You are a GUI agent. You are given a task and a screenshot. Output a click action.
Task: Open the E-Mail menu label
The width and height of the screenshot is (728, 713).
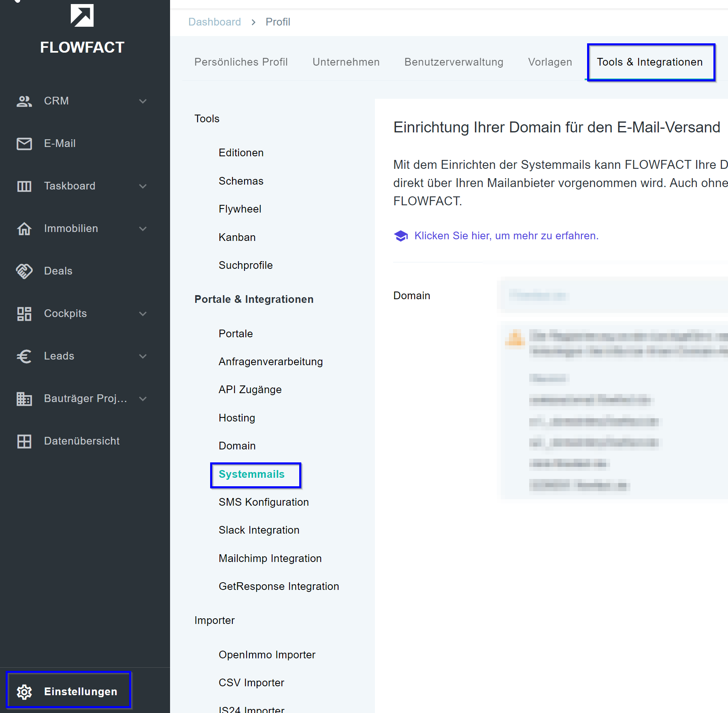pos(60,143)
